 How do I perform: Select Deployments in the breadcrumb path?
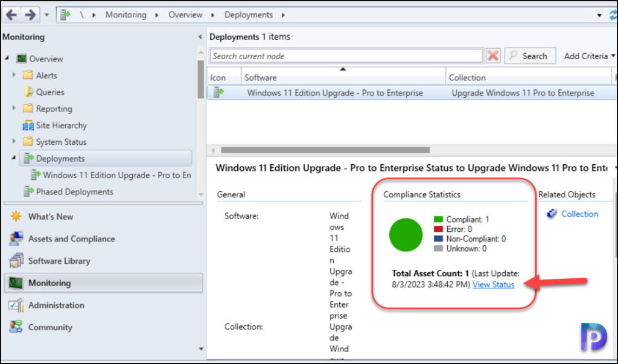coord(249,15)
